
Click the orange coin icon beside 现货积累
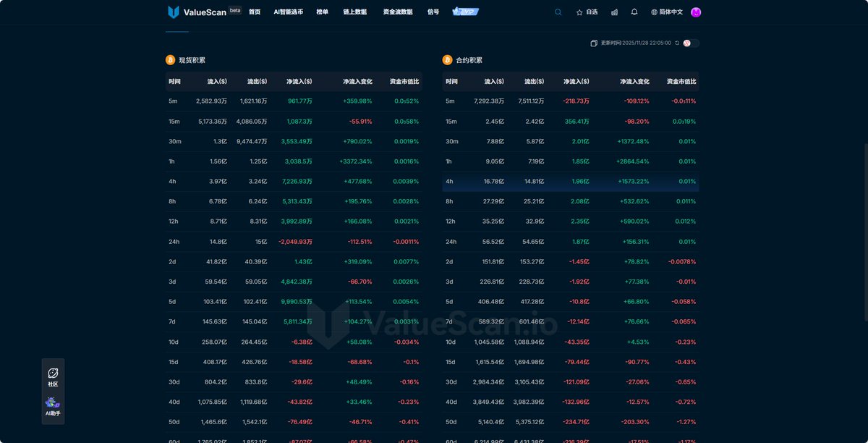pyautogui.click(x=169, y=59)
